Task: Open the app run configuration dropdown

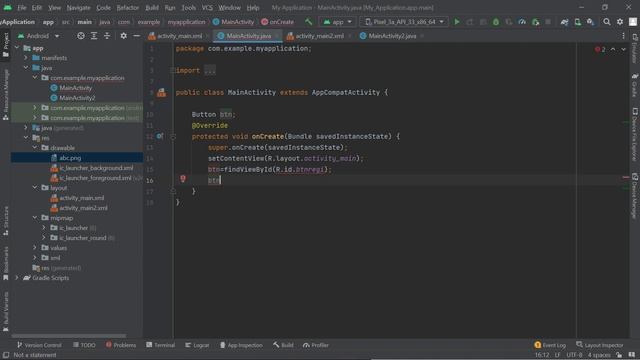Action: click(337, 22)
